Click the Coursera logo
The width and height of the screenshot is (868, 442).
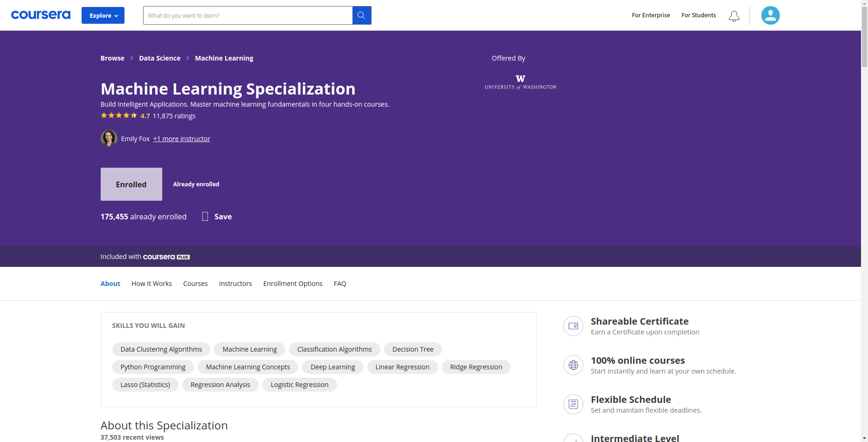[x=41, y=15]
